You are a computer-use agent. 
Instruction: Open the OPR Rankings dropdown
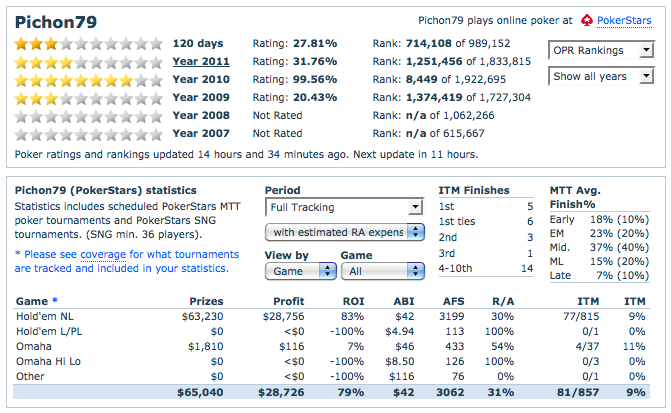[x=601, y=50]
